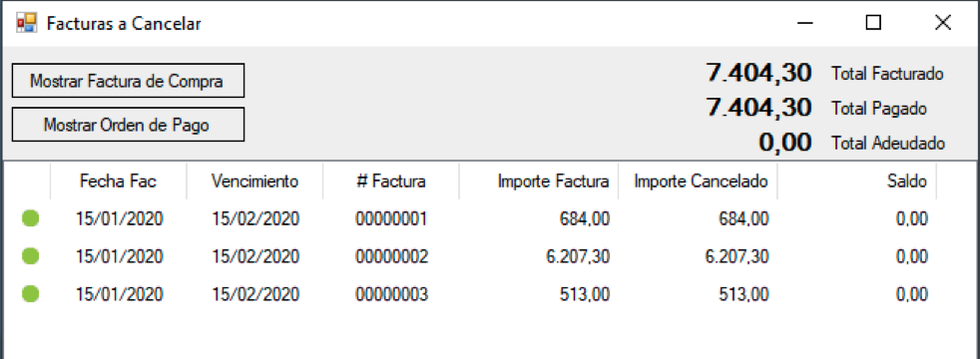
Task: Sort by the Vencimiento column header
Action: point(254,181)
